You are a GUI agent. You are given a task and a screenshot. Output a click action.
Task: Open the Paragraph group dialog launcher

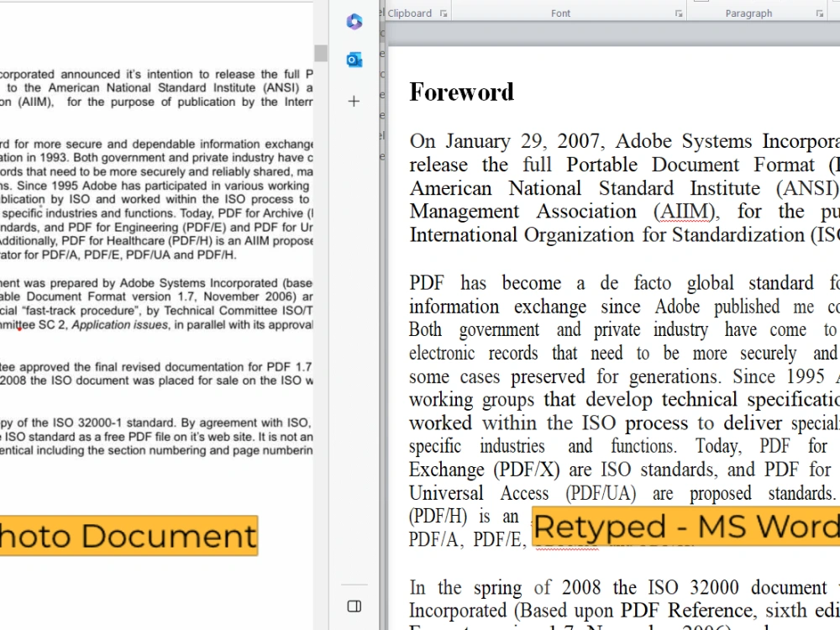click(x=820, y=13)
